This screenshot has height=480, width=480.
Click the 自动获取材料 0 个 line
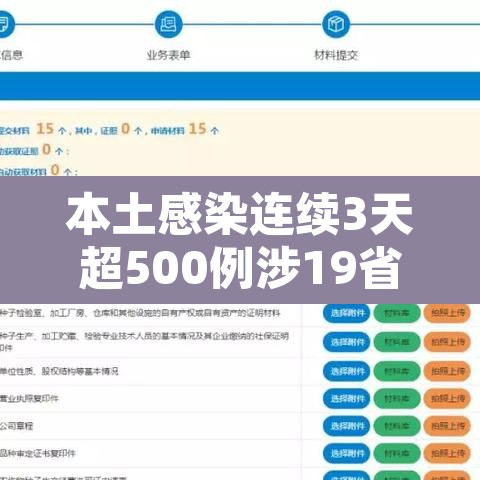(39, 171)
